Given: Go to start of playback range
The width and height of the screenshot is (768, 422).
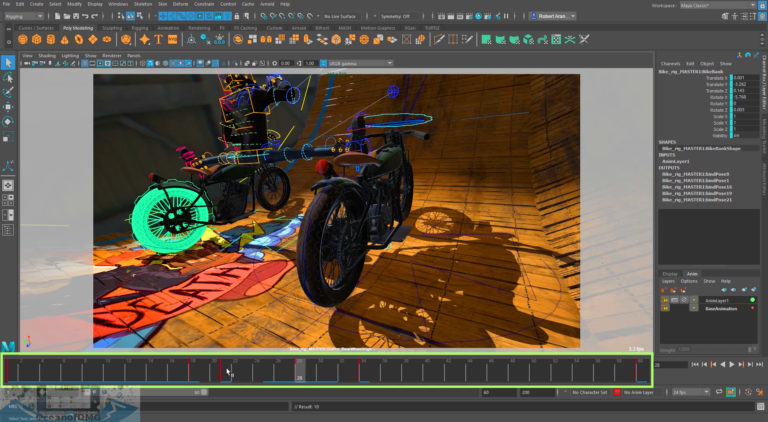Looking at the screenshot, I should pos(695,364).
